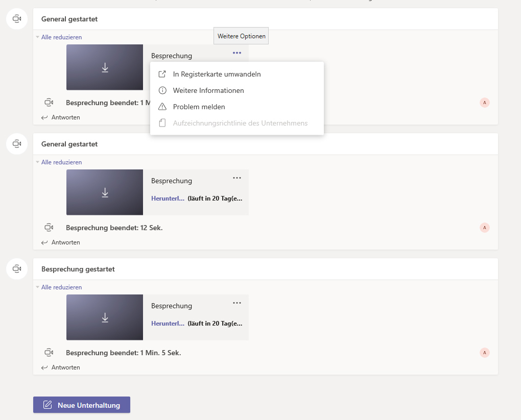Viewport: 521px width, 420px height.
Task: Click meeting-ended icon beside 'Besprechung beendet: 1 Min. 5 Sek.'
Action: click(49, 352)
